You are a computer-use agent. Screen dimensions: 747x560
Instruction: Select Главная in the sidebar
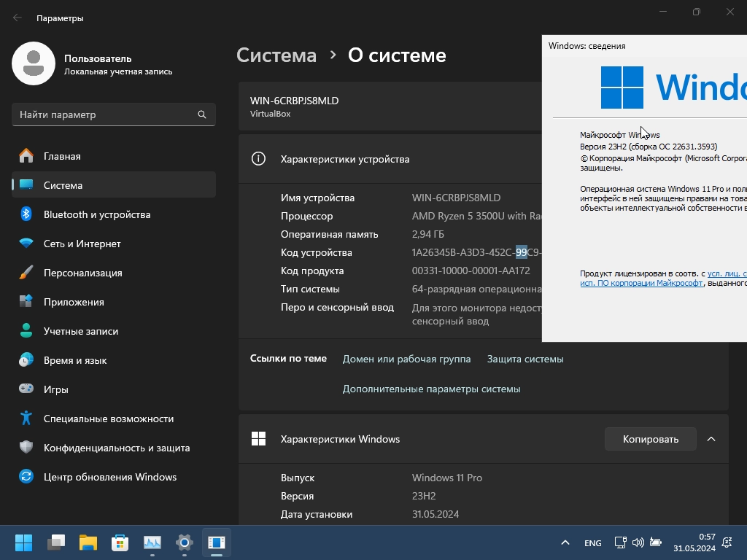coord(62,156)
